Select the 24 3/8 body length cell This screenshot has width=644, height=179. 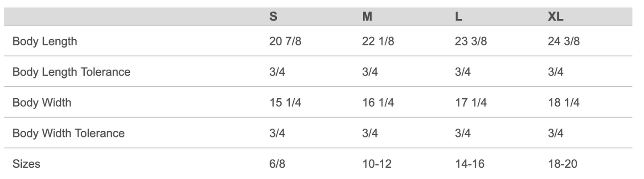(x=563, y=42)
